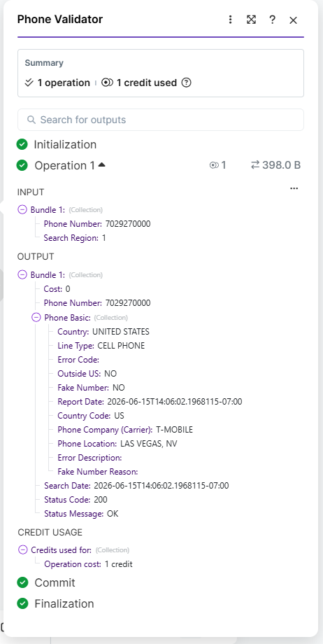Image resolution: width=323 pixels, height=644 pixels.
Task: Open help via the question mark icon
Action: (x=272, y=20)
